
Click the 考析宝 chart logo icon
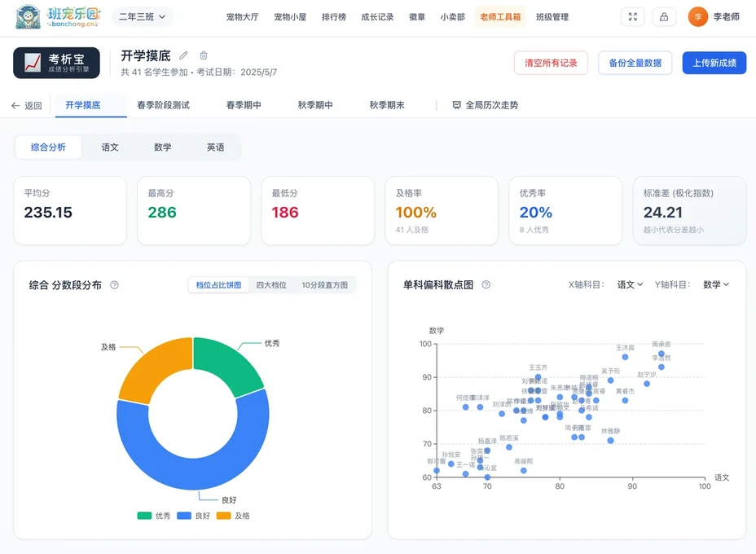[33, 63]
